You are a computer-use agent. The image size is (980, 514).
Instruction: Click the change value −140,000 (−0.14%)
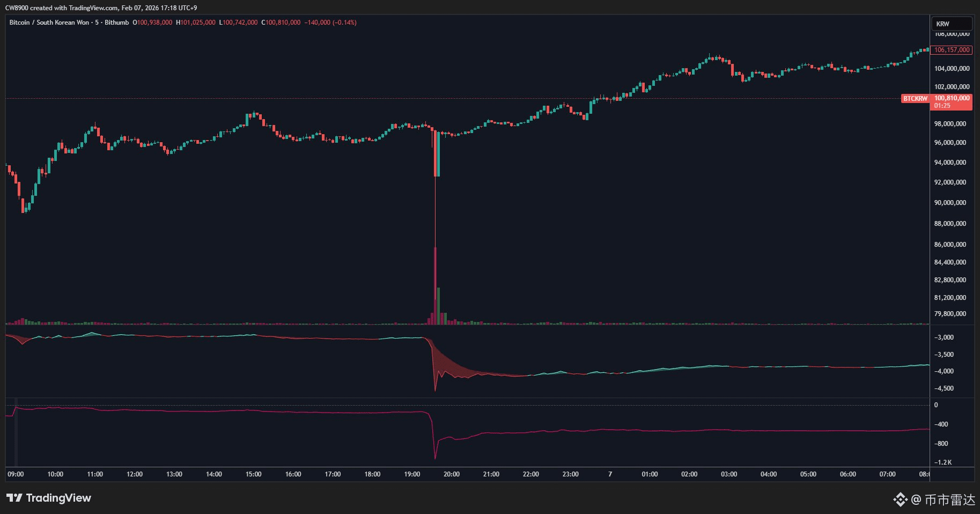point(330,23)
